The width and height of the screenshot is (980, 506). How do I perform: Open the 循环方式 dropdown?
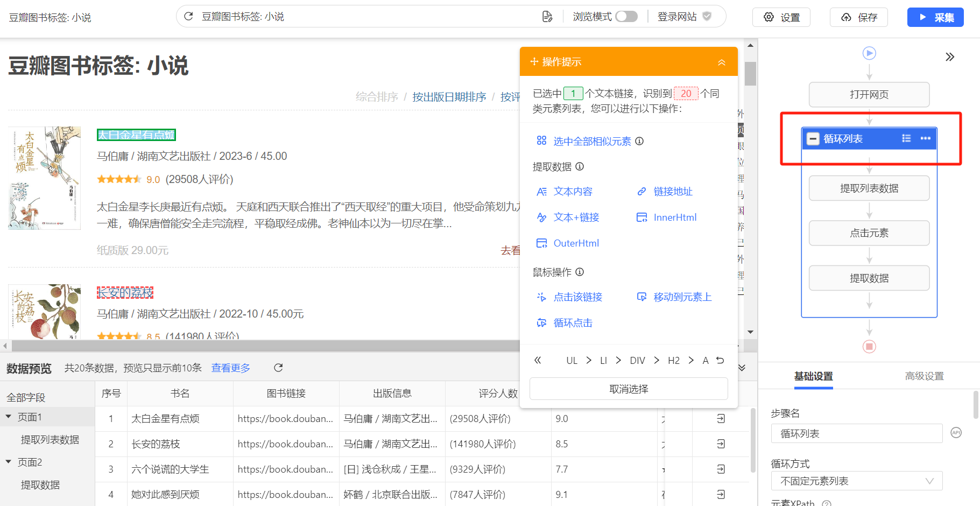point(857,481)
